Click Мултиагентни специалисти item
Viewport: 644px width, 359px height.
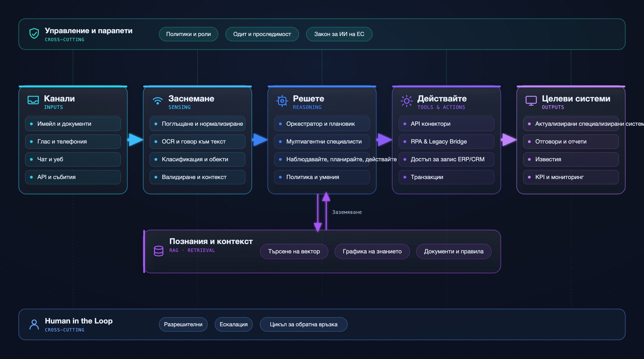(322, 142)
